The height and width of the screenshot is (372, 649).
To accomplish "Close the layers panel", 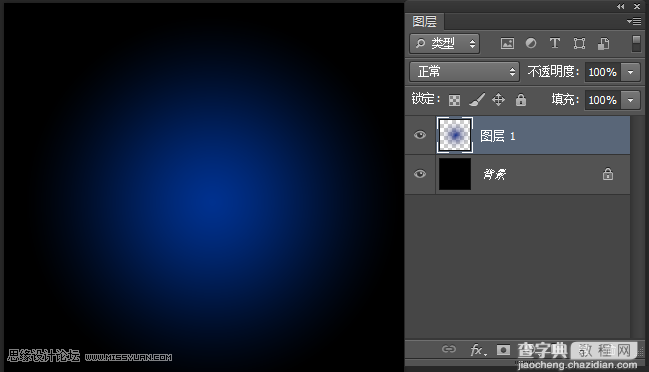I will 637,6.
